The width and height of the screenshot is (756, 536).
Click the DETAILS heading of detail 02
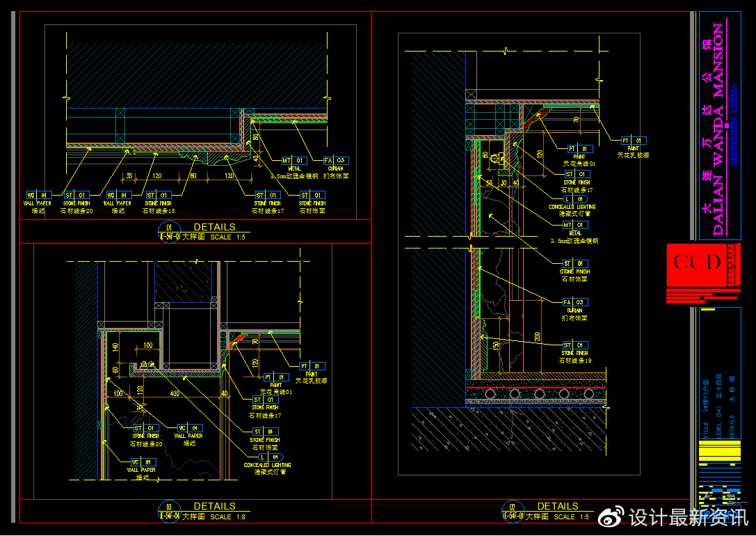558,506
